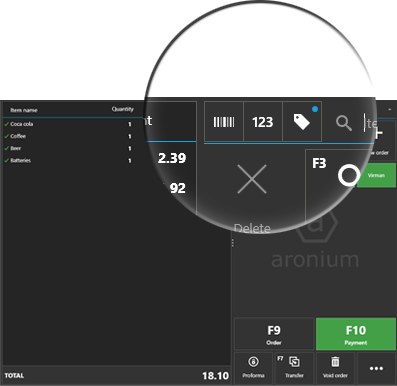Click the panel splitter handle dots
This screenshot has height=386, width=397.
tap(232, 243)
